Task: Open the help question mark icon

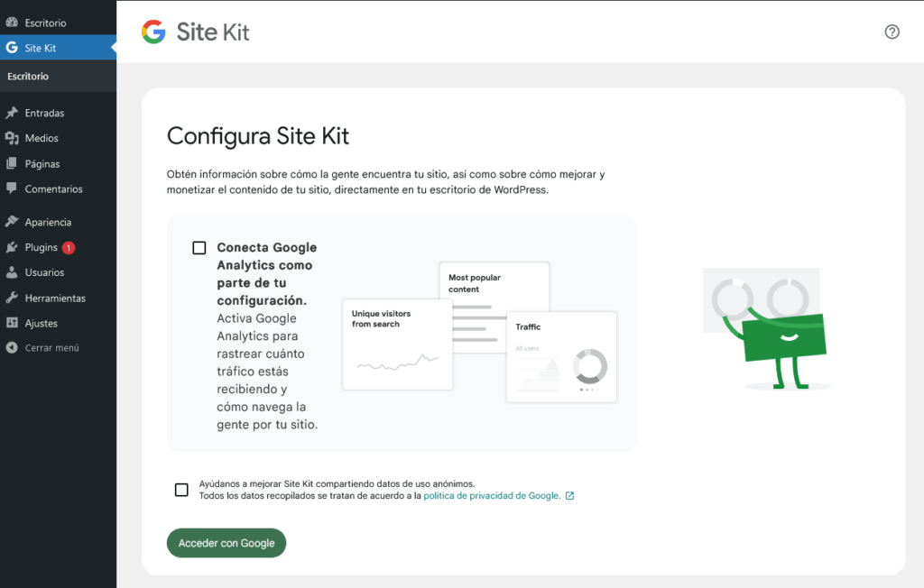Action: (x=892, y=32)
